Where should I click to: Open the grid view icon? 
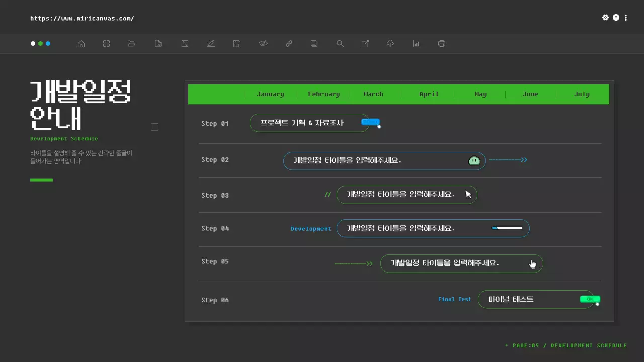click(x=106, y=44)
